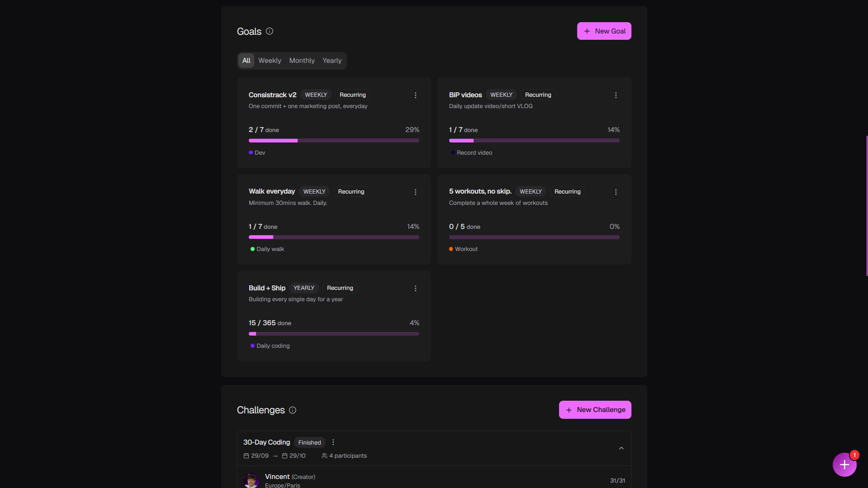868x488 pixels.
Task: Click the Daily coding habit tag
Action: [270, 346]
